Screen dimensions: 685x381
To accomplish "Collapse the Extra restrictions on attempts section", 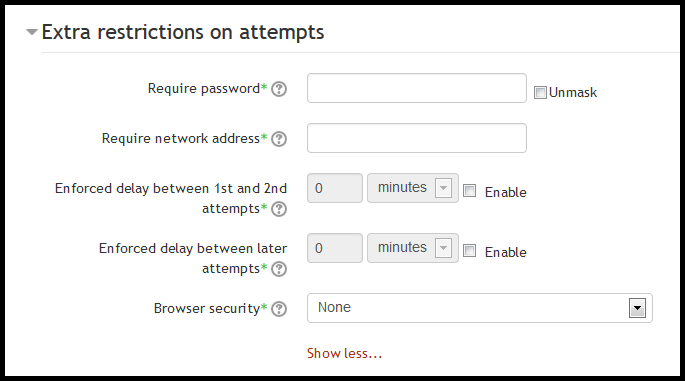I will pos(31,32).
